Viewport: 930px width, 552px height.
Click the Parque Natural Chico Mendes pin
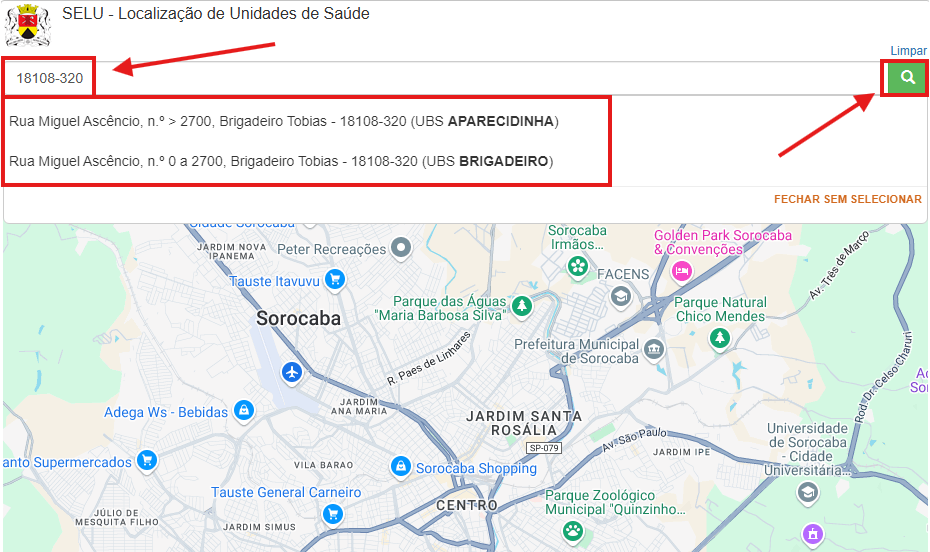[720, 339]
